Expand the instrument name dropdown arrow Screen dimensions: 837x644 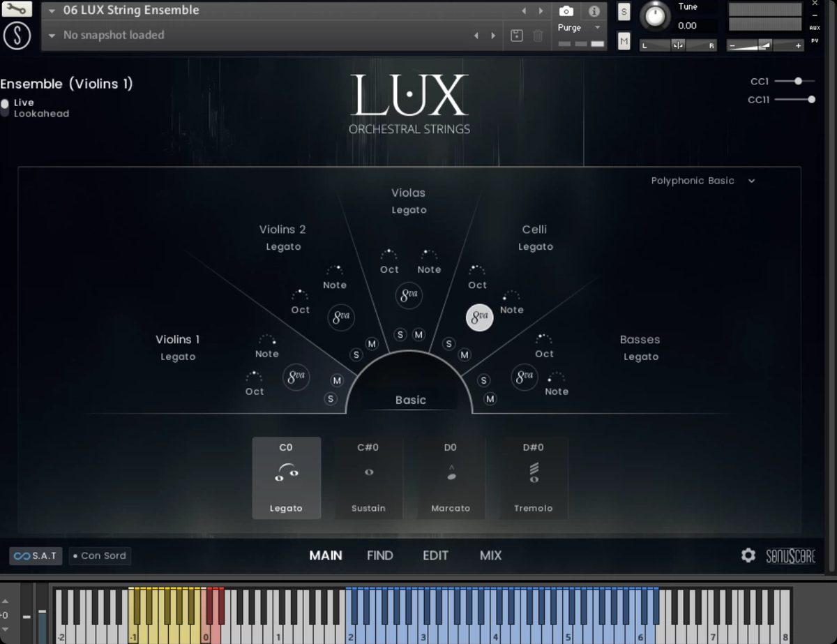52,10
